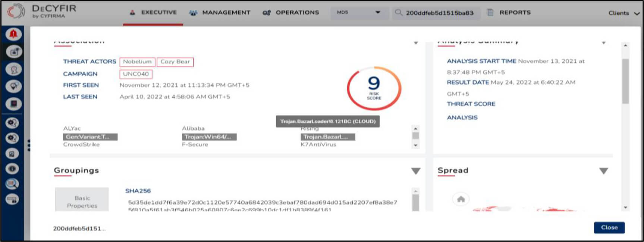Click the right panel scroll up arrow
The height and width of the screenshot is (242, 644).
(x=625, y=45)
